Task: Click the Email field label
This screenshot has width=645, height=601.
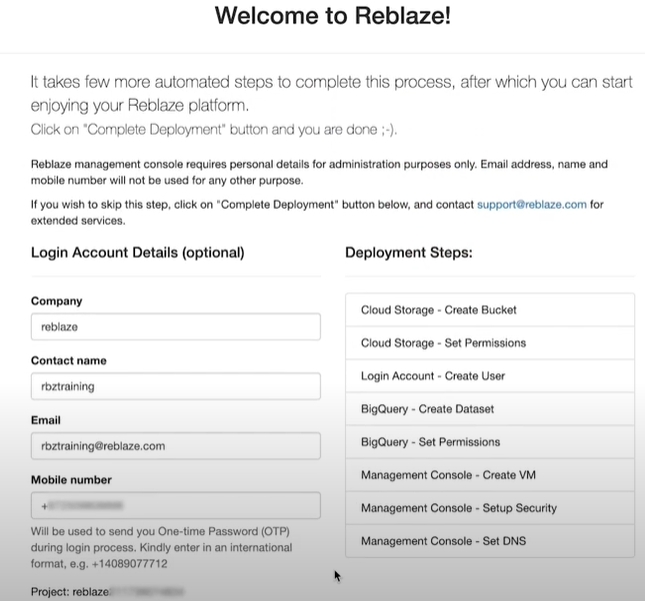Action: pos(45,420)
